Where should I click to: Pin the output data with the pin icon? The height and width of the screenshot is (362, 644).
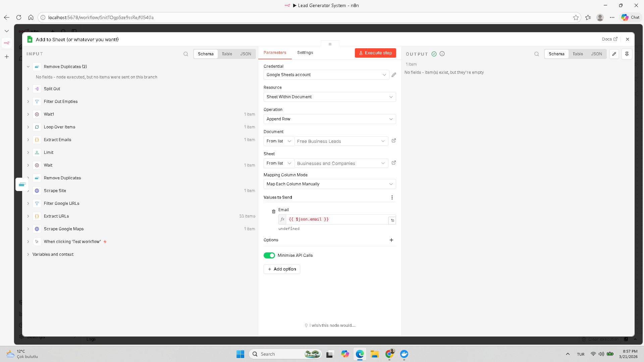[627, 54]
